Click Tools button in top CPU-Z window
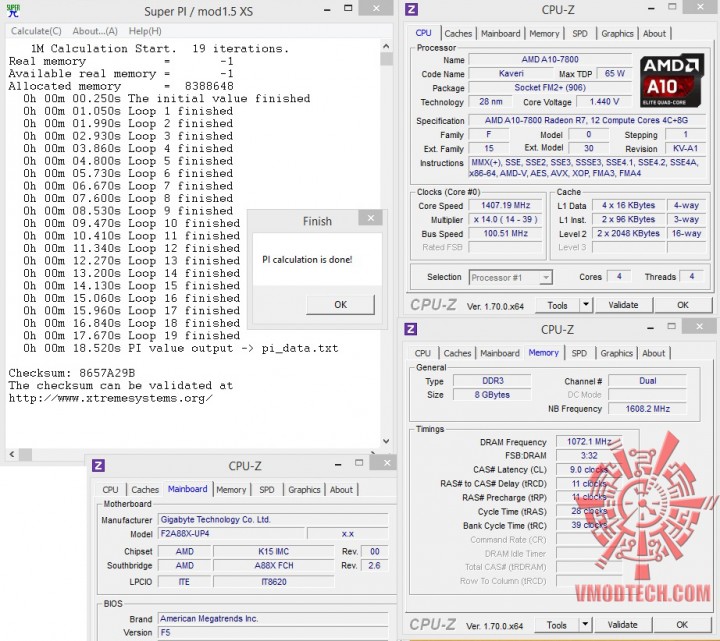The height and width of the screenshot is (641, 720). point(557,305)
